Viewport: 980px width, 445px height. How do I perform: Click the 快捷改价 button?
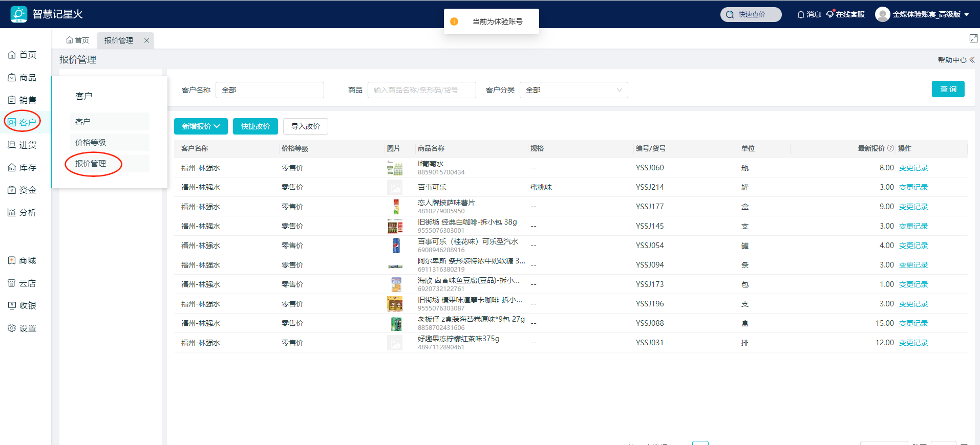tap(255, 126)
